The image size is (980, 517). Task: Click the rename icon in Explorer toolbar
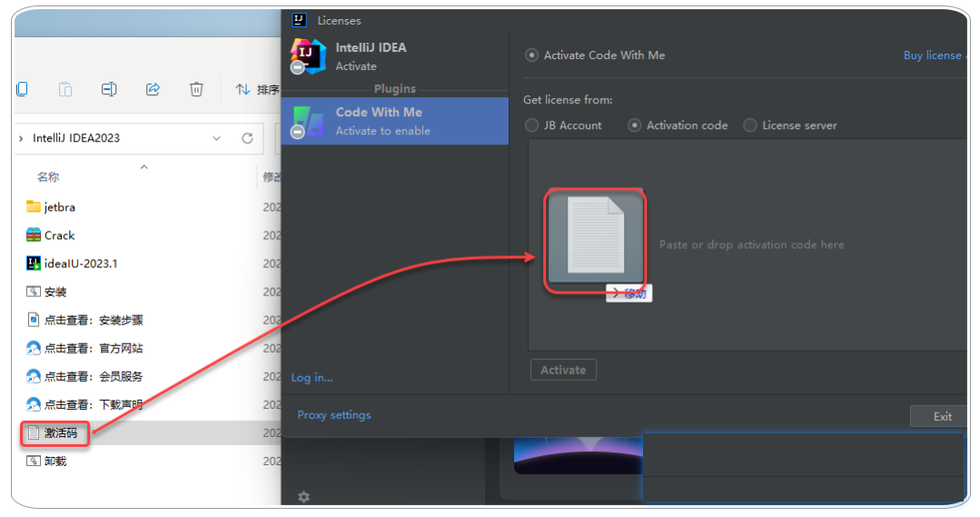[x=109, y=89]
